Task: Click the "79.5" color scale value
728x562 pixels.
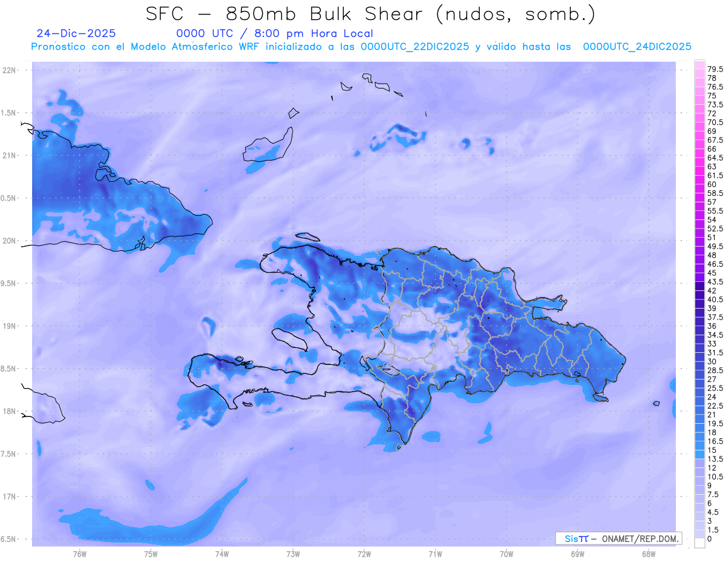Action: click(715, 69)
